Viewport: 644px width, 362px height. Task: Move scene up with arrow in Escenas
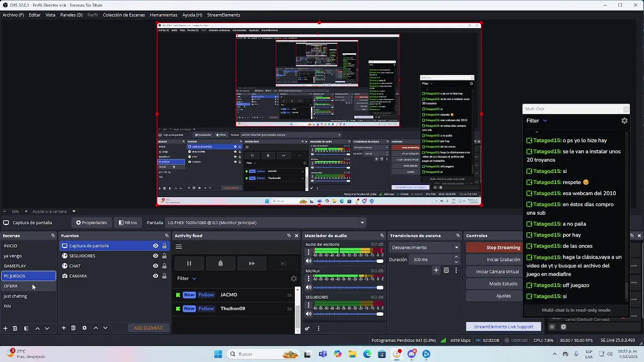(37, 328)
